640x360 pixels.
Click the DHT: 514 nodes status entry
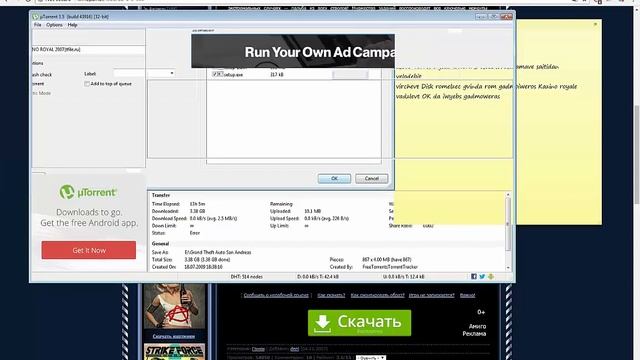(247, 277)
